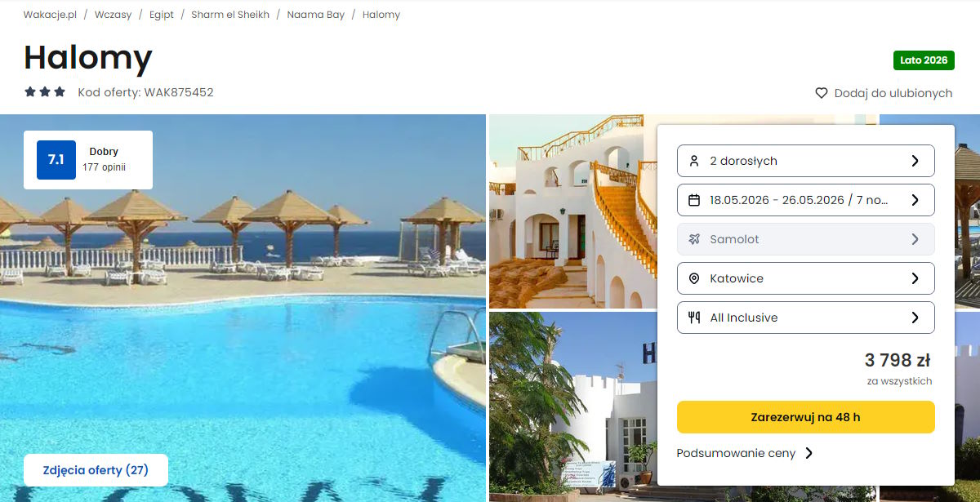Open the 18.05.2026 - 26.05.2026 date selector
Screen dimensions: 980x502
tap(805, 200)
